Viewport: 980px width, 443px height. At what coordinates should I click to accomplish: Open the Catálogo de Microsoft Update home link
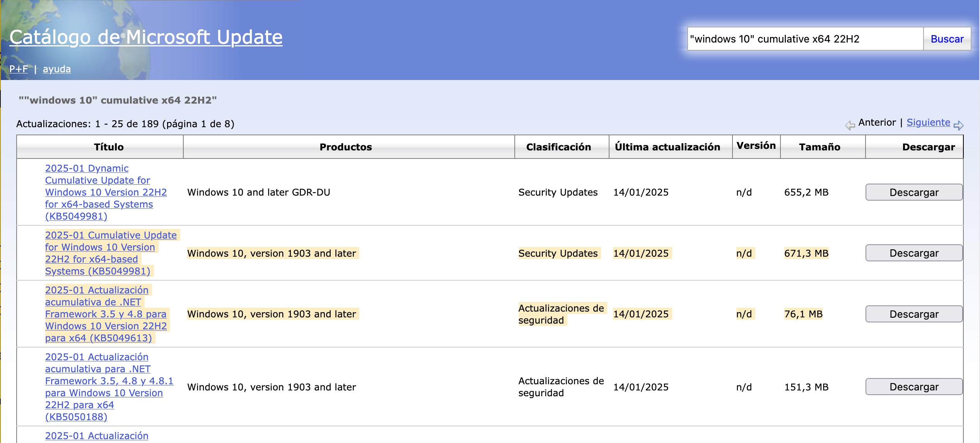pos(146,37)
